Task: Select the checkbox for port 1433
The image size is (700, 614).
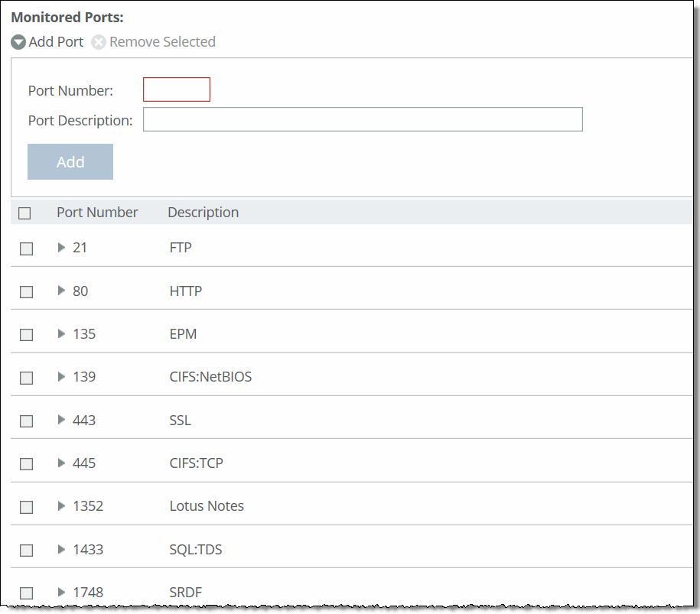Action: 26,549
